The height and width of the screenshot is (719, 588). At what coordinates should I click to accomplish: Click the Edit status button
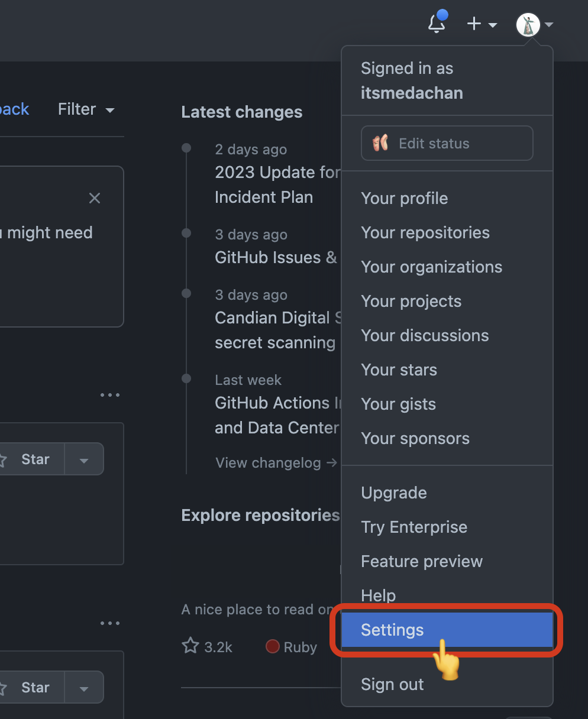447,142
